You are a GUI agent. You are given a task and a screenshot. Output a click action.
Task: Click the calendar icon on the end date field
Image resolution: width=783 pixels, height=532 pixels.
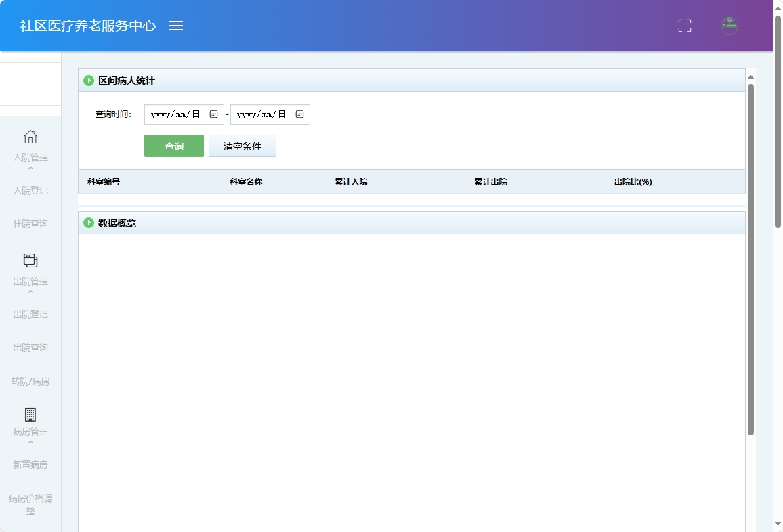pos(300,114)
